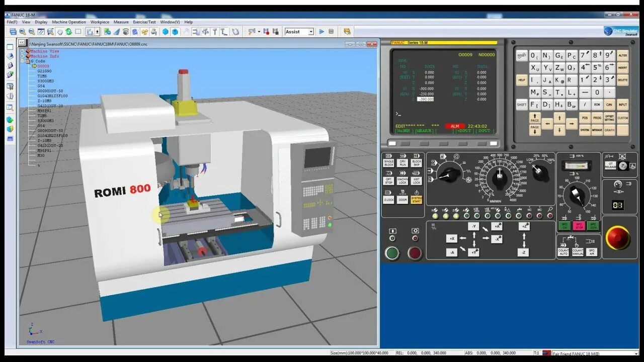
Task: Open the Assist dropdown in toolbar
Action: point(310,32)
